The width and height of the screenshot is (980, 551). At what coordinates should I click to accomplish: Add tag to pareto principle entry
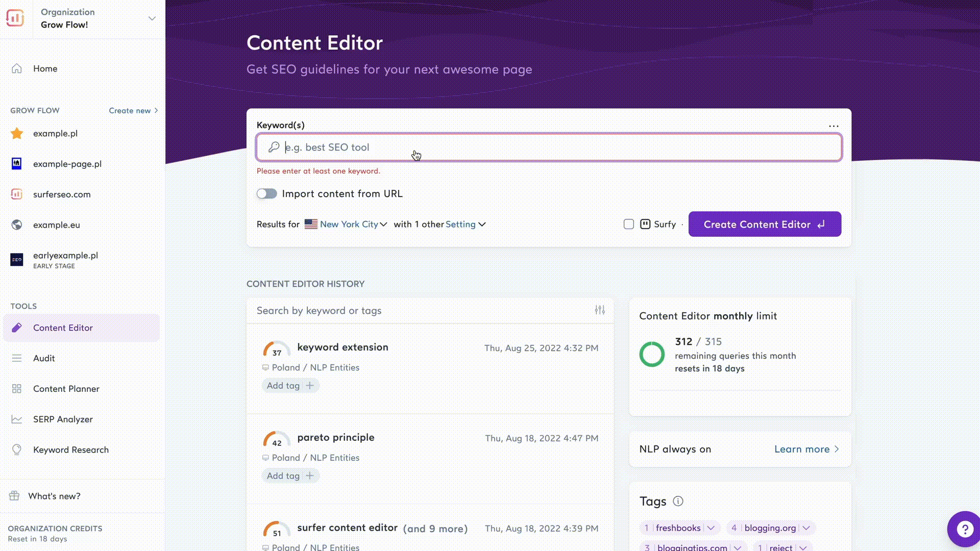point(290,476)
